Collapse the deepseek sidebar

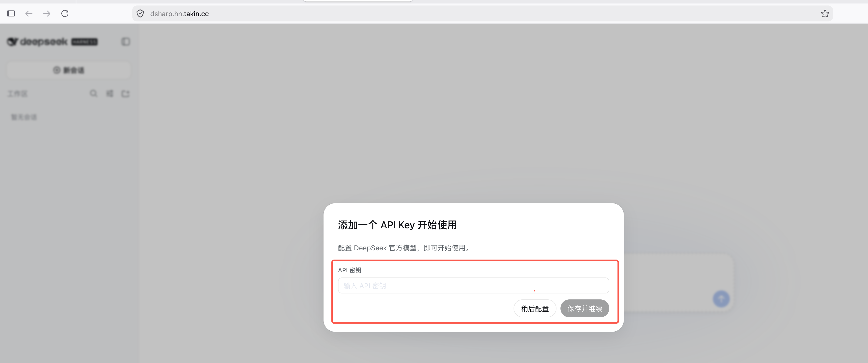[x=126, y=42]
